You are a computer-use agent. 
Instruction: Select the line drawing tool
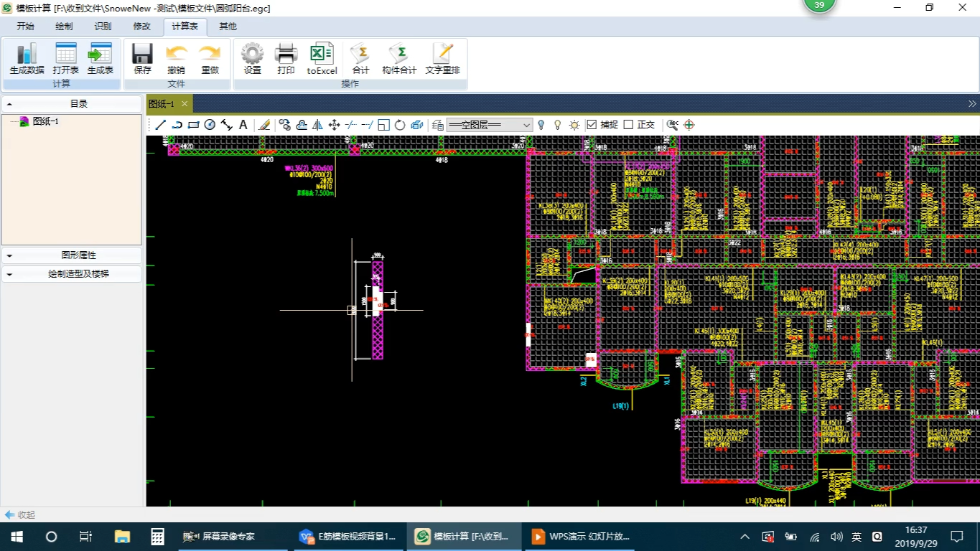(161, 125)
